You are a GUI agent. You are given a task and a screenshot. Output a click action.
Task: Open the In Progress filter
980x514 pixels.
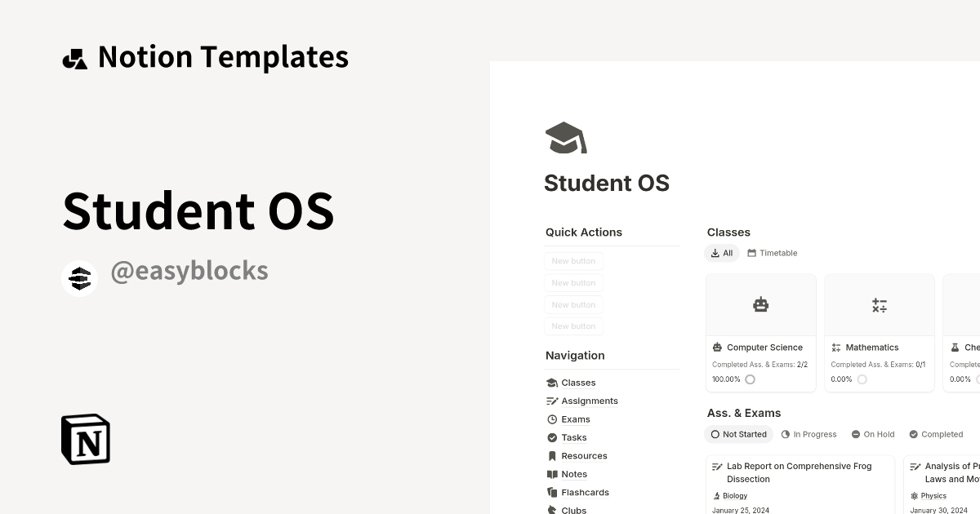[808, 434]
